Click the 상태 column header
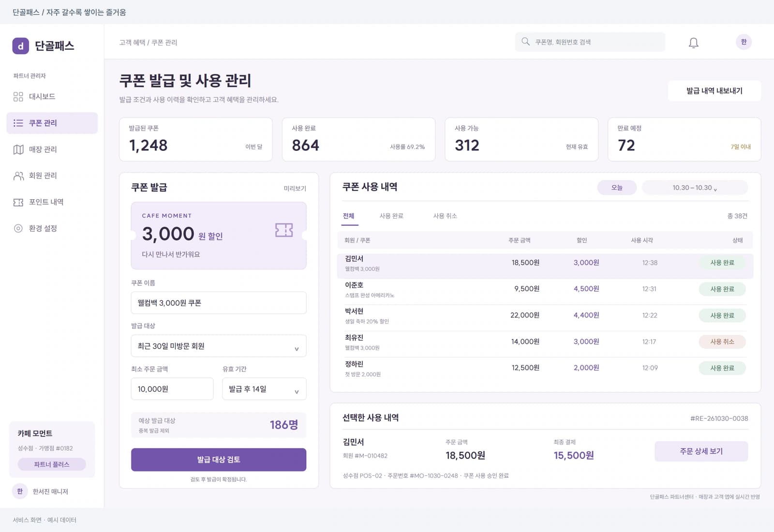774x532 pixels. [738, 240]
